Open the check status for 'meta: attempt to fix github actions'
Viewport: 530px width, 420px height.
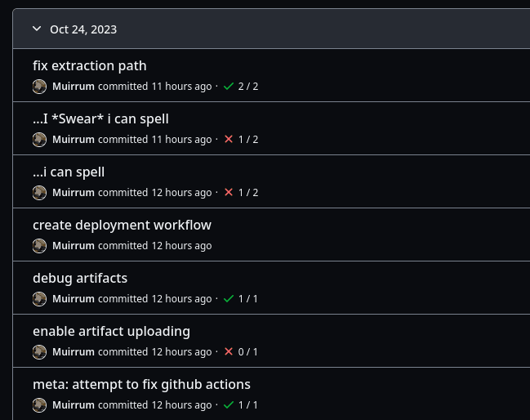pyautogui.click(x=229, y=404)
